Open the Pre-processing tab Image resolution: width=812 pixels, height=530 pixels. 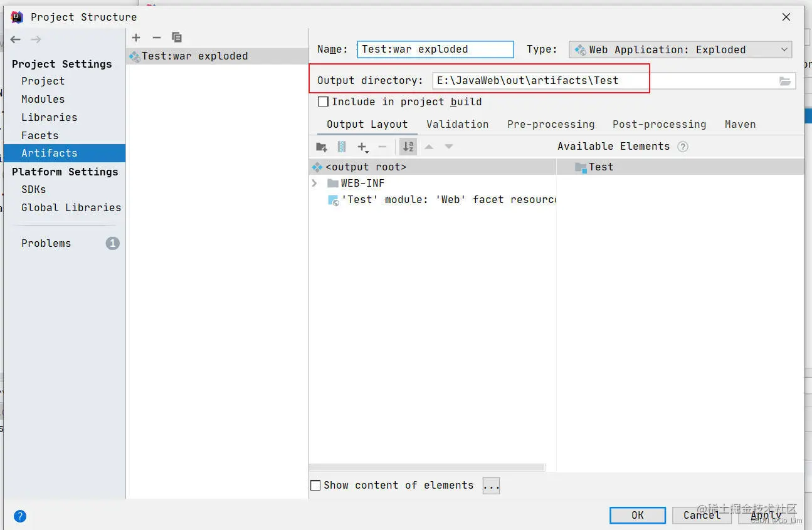click(x=551, y=124)
